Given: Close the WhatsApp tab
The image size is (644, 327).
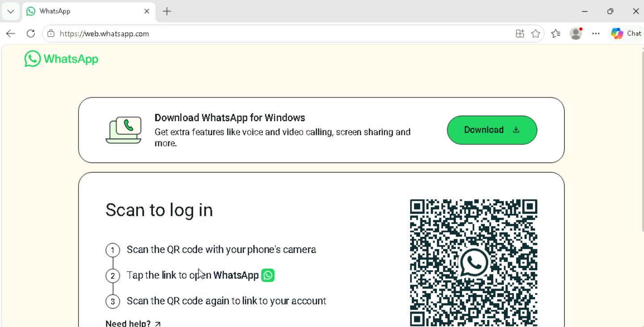Looking at the screenshot, I should [146, 11].
